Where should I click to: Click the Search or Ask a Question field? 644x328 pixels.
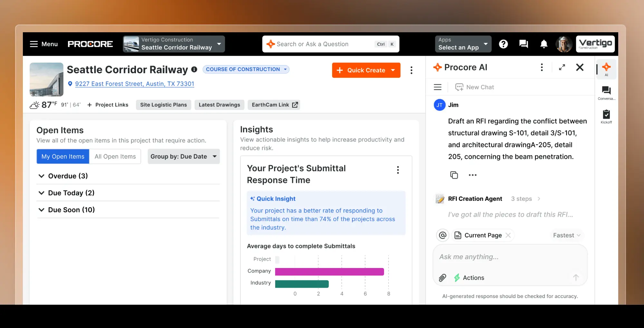[331, 44]
